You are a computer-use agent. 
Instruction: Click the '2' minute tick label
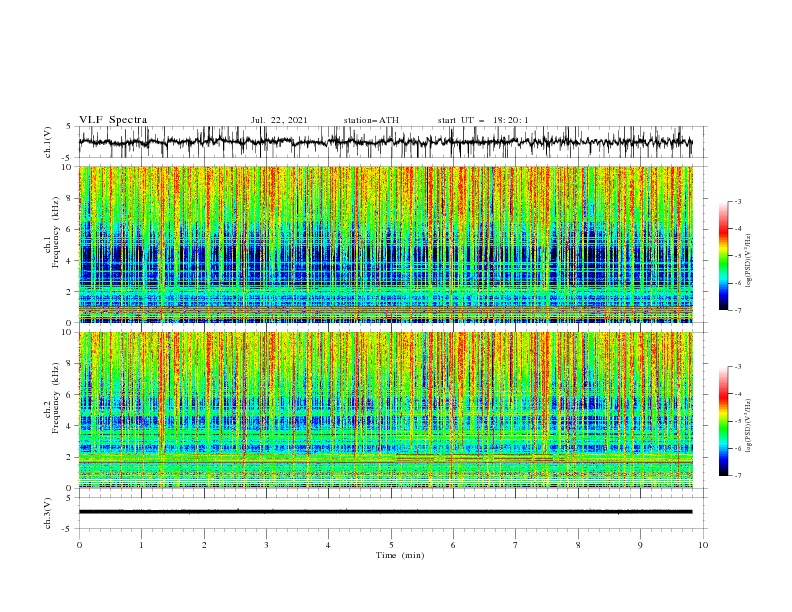(204, 545)
